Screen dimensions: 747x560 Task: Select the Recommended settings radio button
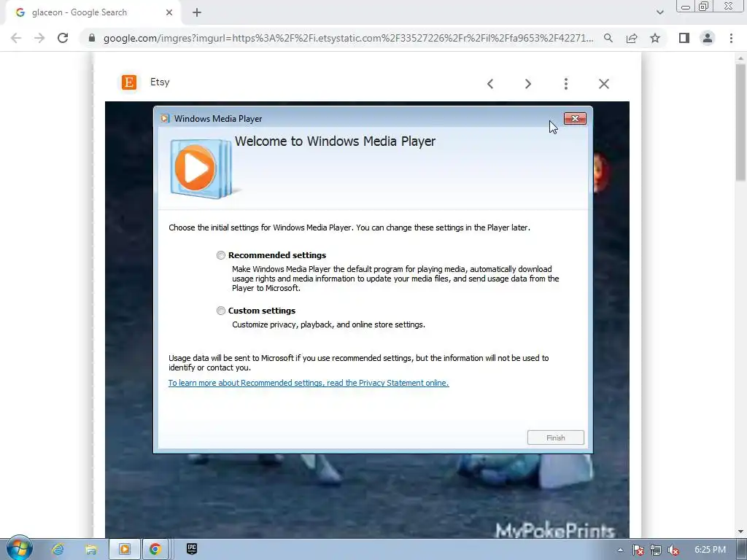click(220, 255)
